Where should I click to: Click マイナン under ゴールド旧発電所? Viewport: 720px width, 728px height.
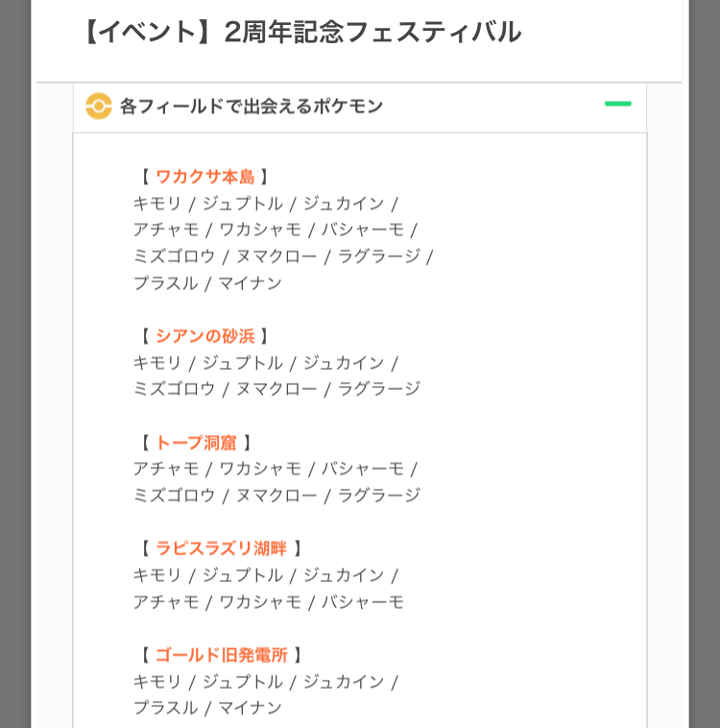tap(250, 708)
